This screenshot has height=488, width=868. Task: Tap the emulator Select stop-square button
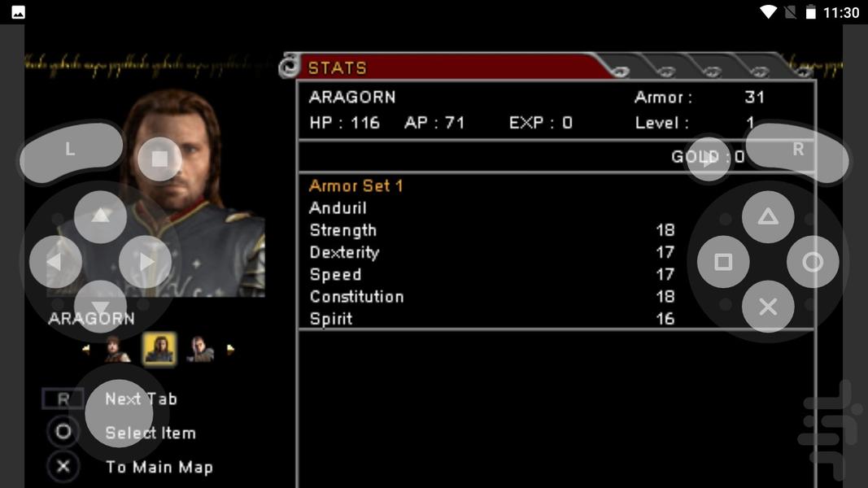point(159,159)
